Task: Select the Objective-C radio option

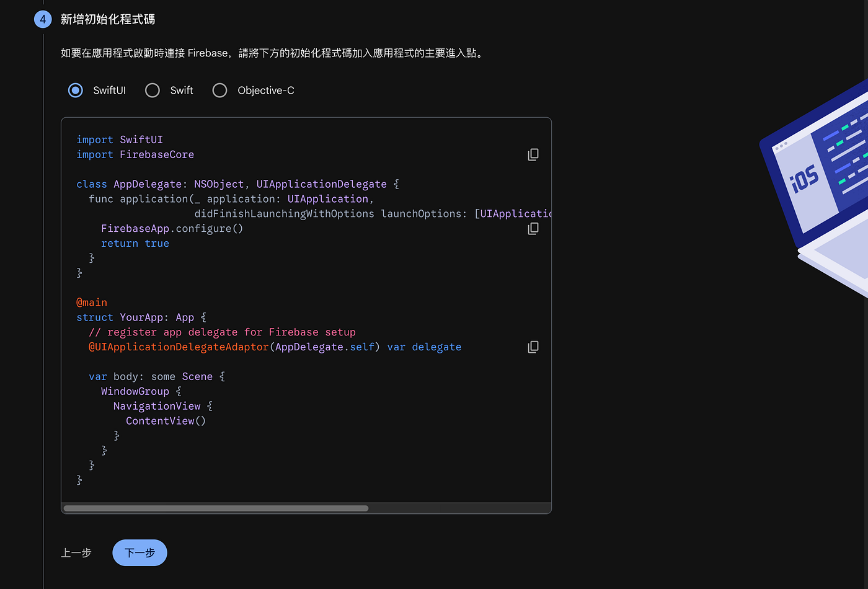Action: [220, 91]
